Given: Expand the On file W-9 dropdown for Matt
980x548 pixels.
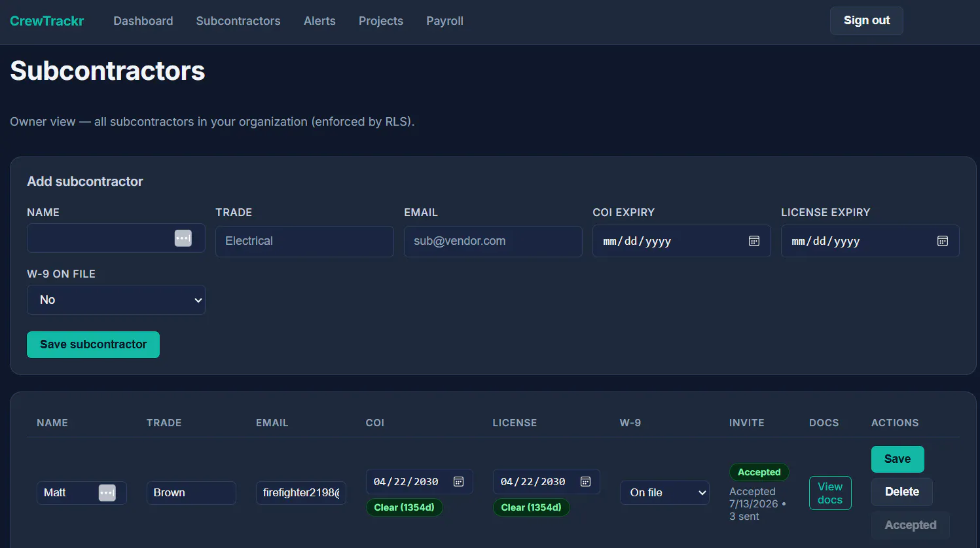Looking at the screenshot, I should [664, 493].
